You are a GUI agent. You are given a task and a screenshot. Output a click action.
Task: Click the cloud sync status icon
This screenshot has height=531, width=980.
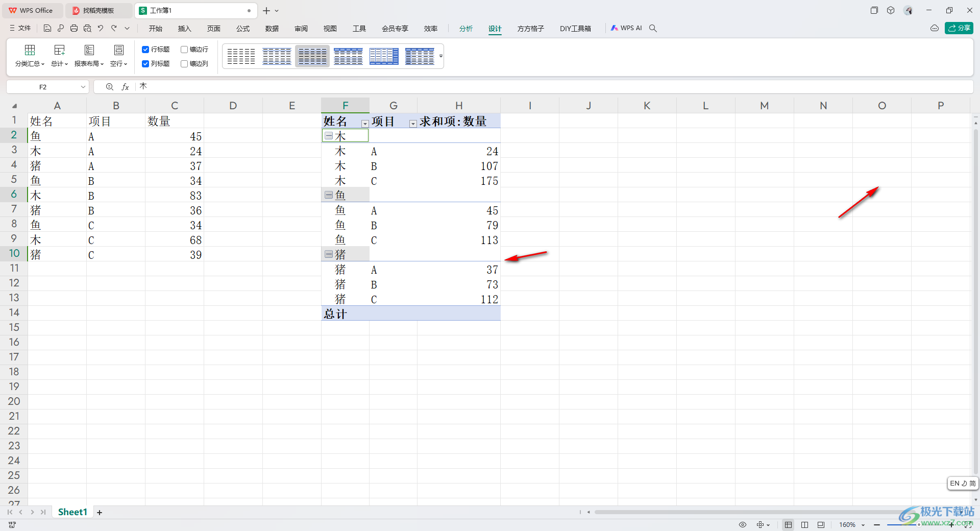point(935,29)
